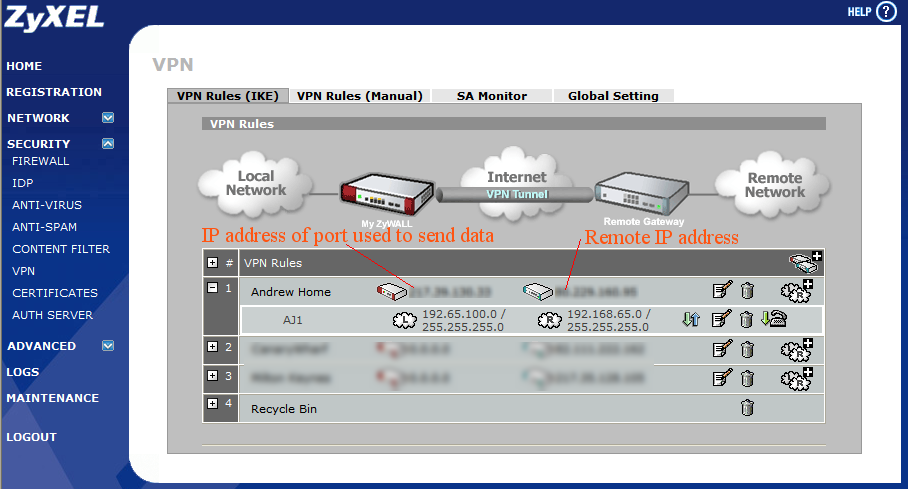Expand VPN rule number 2
This screenshot has height=489, width=908.
(213, 347)
